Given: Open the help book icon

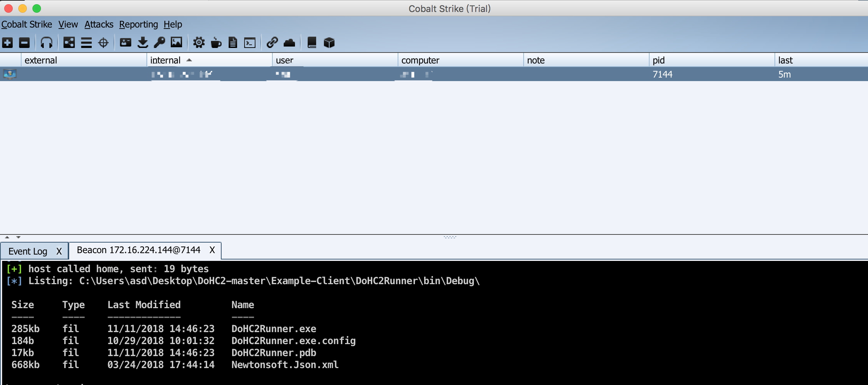Looking at the screenshot, I should tap(312, 42).
